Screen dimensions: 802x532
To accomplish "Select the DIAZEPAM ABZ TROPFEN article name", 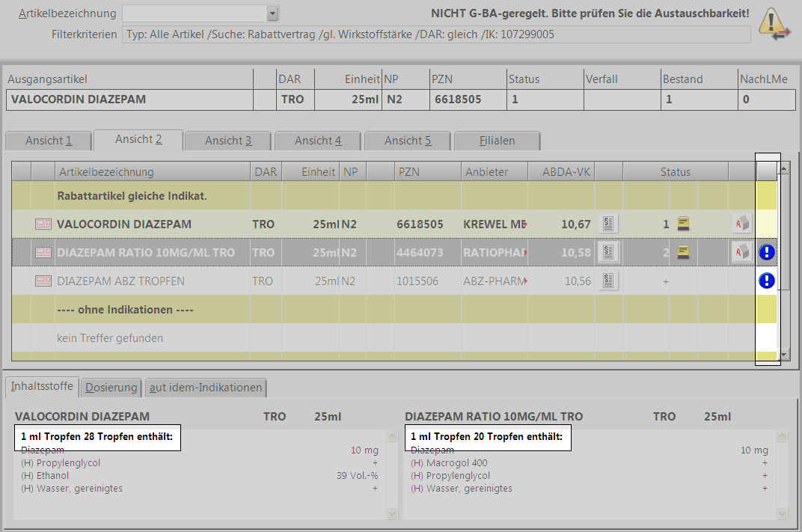I will coord(120,281).
